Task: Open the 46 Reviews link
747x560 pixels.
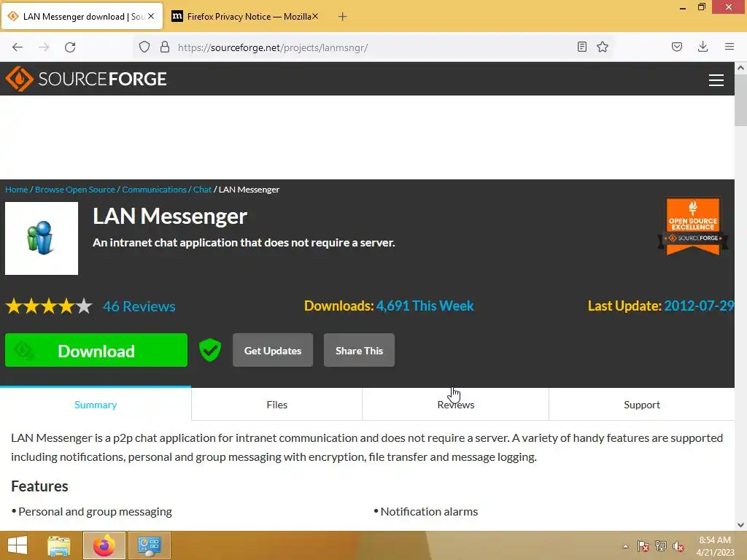Action: [139, 306]
